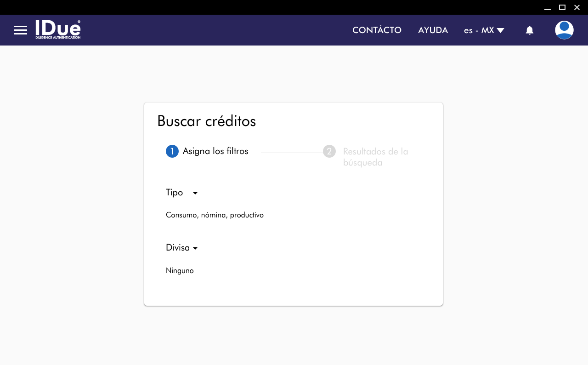Image resolution: width=588 pixels, height=365 pixels.
Task: Maximize the application window
Action: pos(562,7)
